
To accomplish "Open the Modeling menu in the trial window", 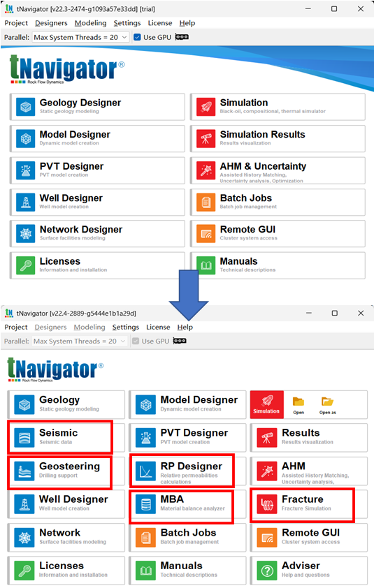I will [90, 23].
